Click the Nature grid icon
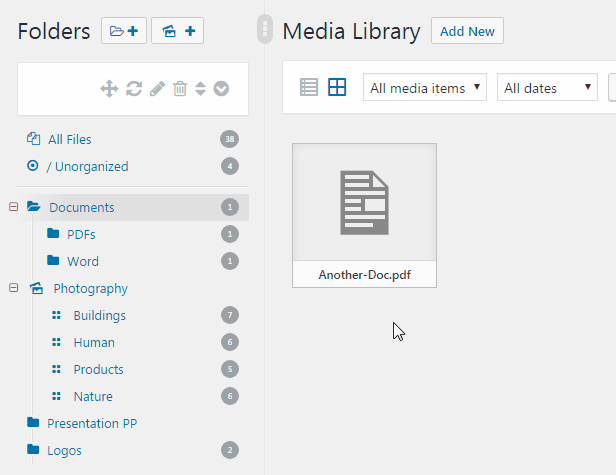 57,396
